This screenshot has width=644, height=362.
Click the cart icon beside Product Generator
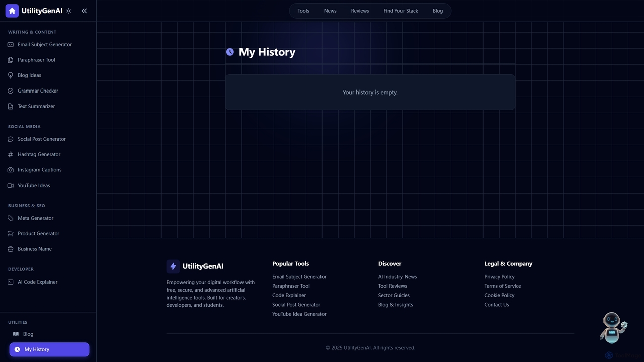11,234
